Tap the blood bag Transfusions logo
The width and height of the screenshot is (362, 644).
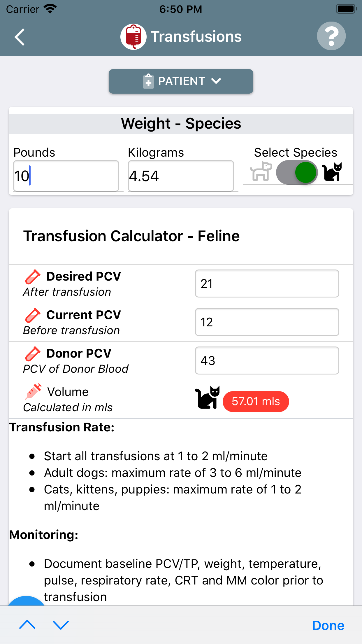(133, 37)
